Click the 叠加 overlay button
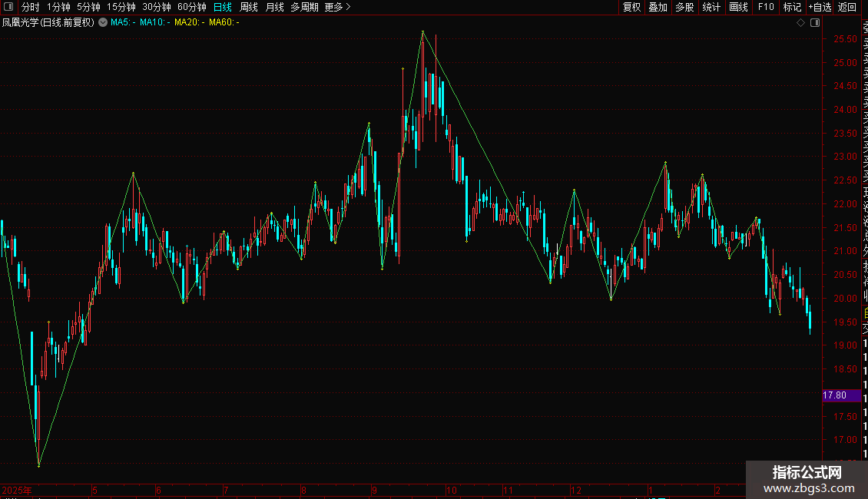868x499 pixels. click(658, 7)
